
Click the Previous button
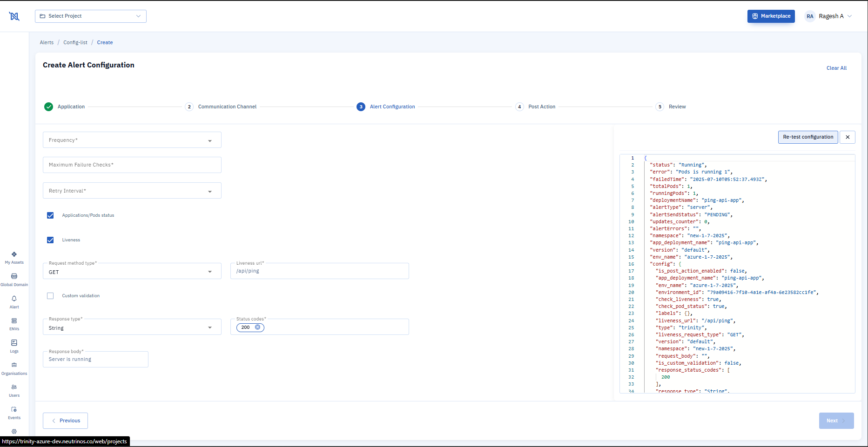coord(65,420)
